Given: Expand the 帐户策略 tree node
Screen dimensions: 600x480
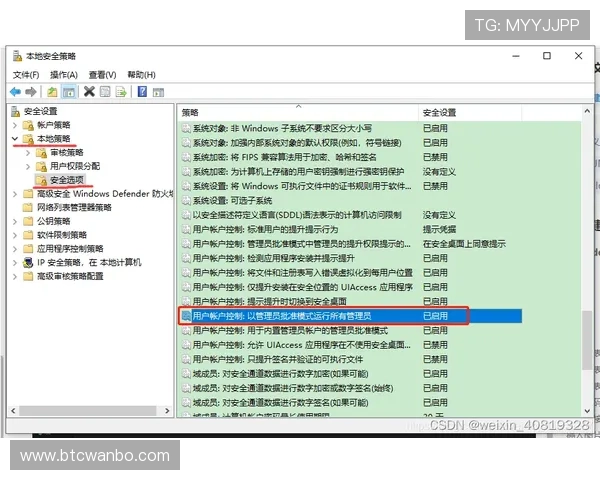Looking at the screenshot, I should pos(15,125).
